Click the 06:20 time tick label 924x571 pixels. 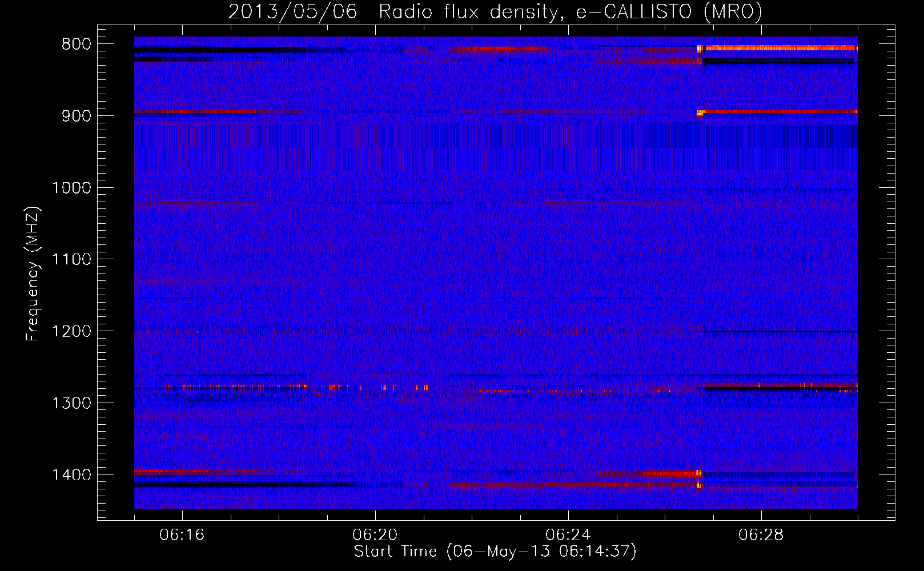375,535
